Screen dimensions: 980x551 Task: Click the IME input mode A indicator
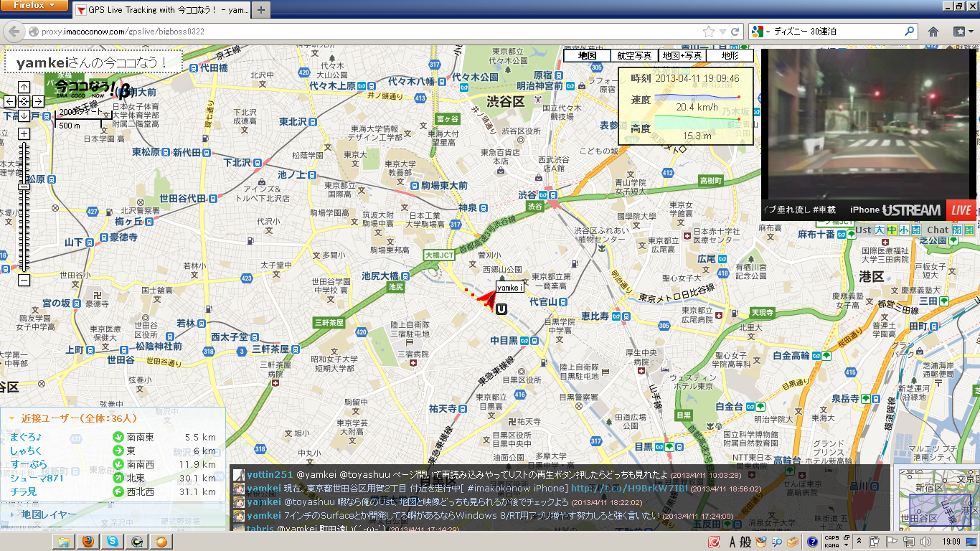coord(732,542)
